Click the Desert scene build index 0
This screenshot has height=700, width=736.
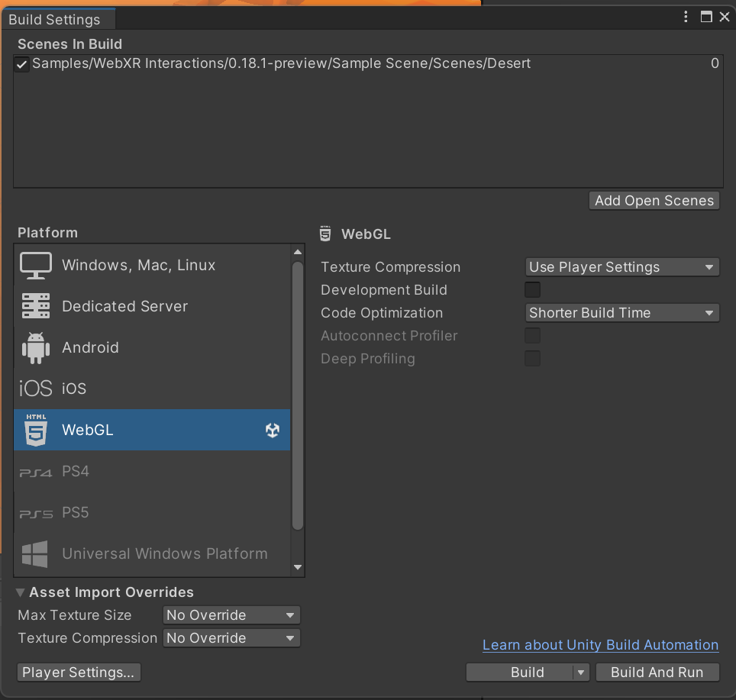point(715,63)
